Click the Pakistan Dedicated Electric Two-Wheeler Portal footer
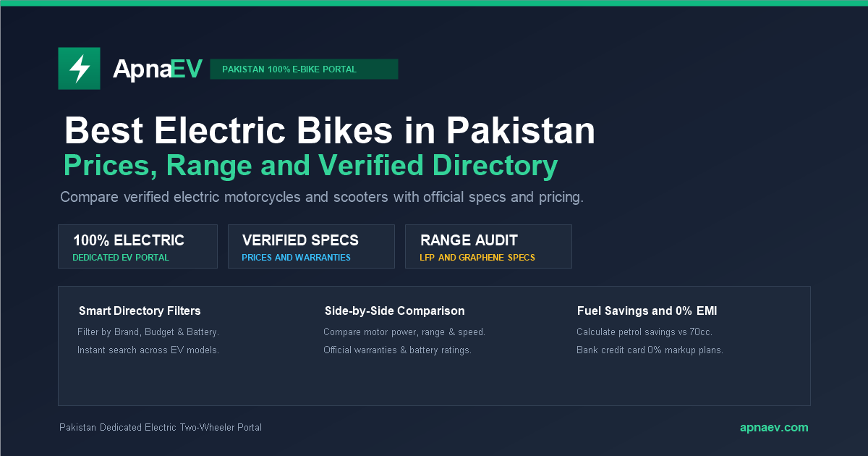 (x=161, y=428)
